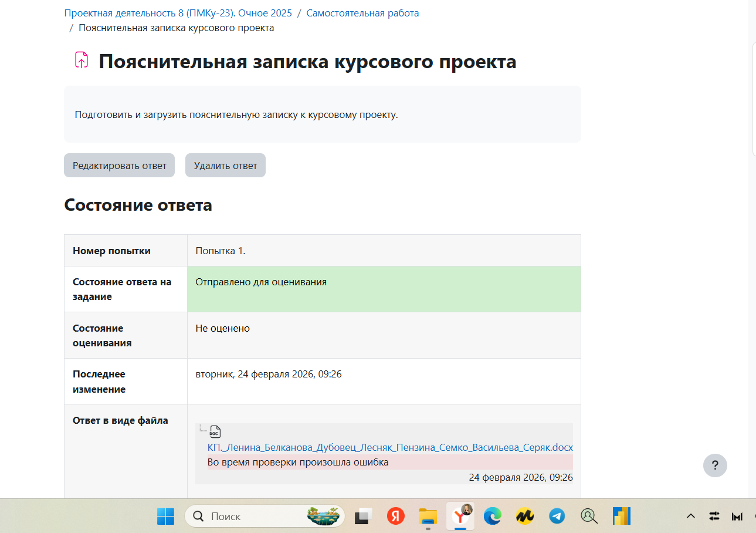Open the Windows Start menu
The image size is (756, 533).
coord(165,516)
